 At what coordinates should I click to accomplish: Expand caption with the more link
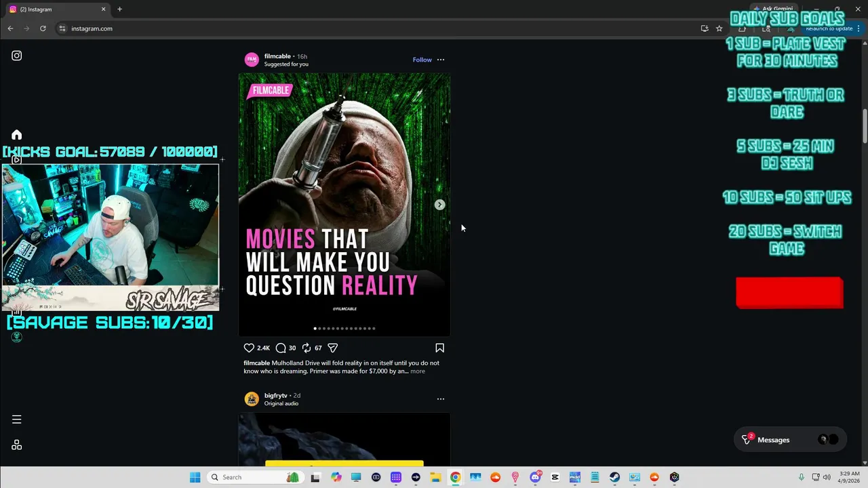point(418,371)
